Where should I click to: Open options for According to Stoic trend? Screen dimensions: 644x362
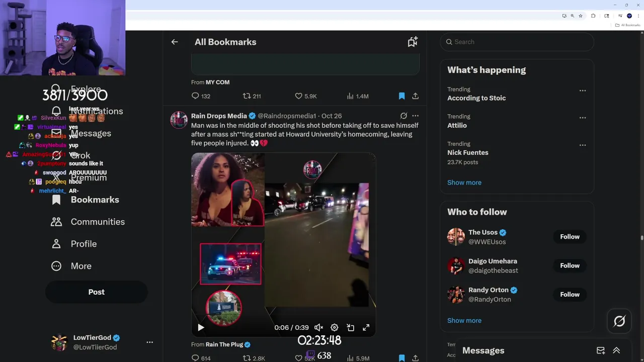pyautogui.click(x=583, y=90)
